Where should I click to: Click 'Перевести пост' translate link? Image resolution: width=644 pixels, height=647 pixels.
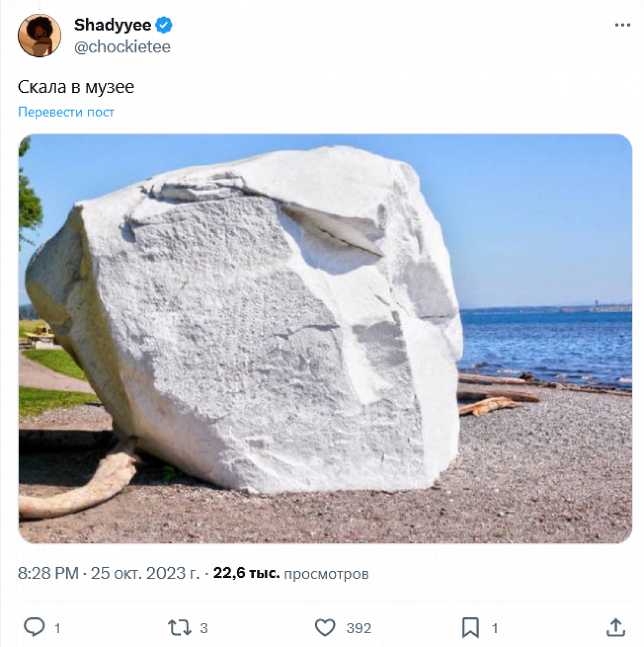click(66, 112)
